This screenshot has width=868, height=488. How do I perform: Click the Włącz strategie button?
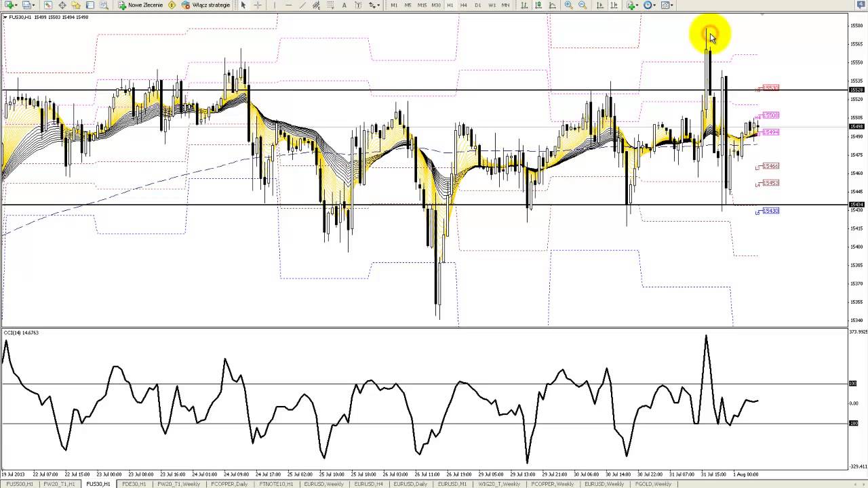[x=206, y=5]
